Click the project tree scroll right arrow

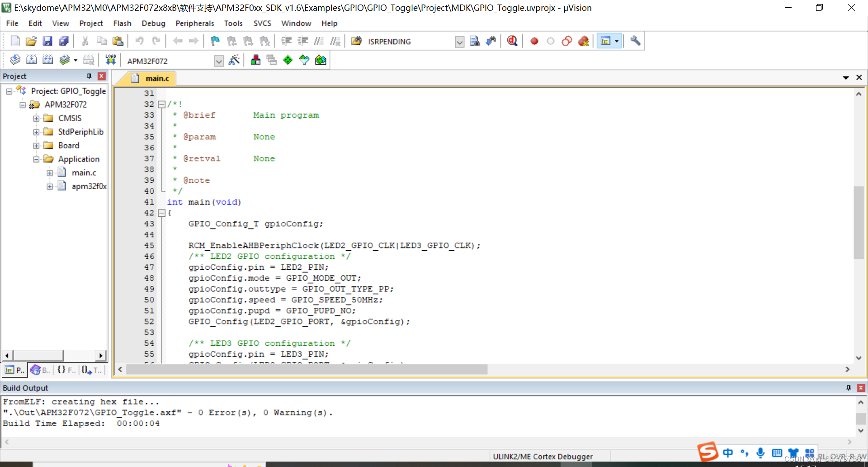click(101, 355)
